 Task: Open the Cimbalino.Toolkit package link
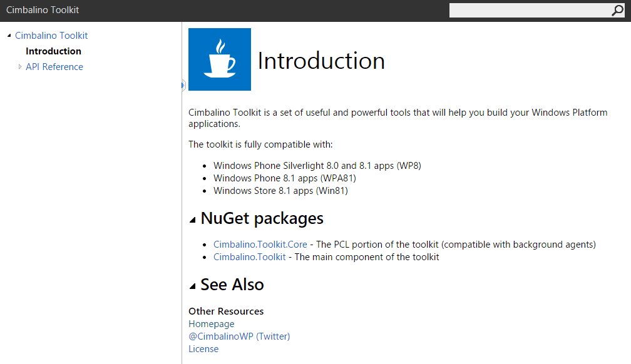coord(249,256)
